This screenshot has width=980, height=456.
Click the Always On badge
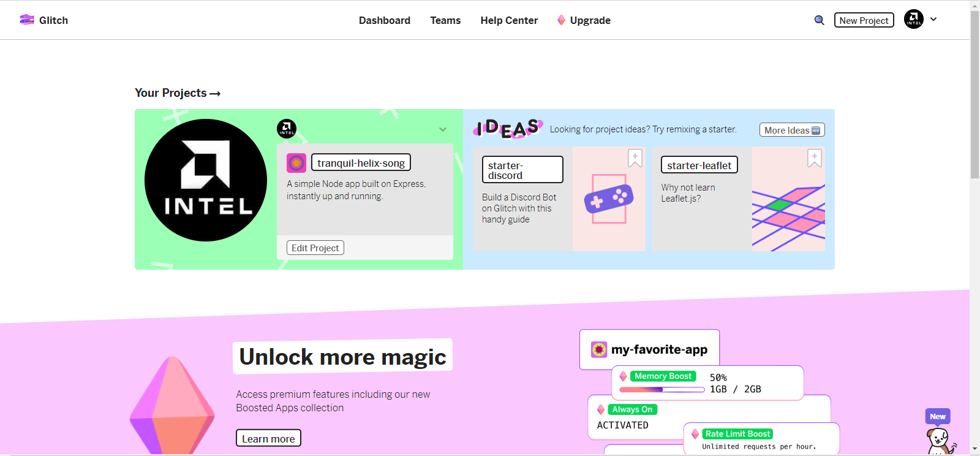[x=632, y=409]
